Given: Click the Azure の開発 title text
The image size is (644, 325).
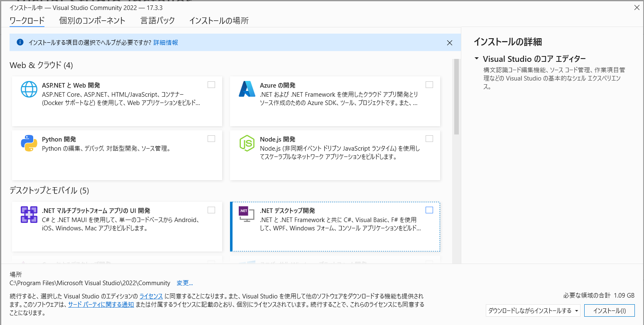Looking at the screenshot, I should [278, 86].
